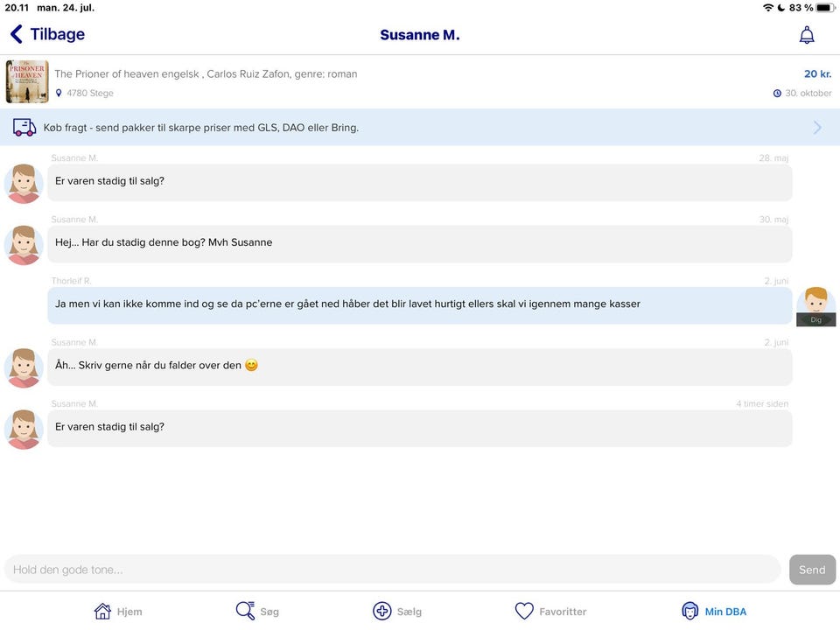The image size is (840, 630).
Task: Expand the Køb fragt banner arrow
Action: pyautogui.click(x=817, y=128)
